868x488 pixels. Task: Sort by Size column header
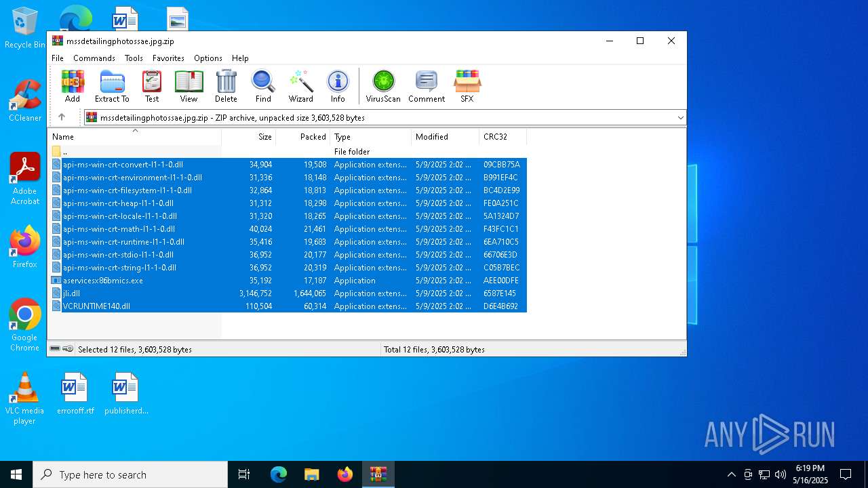click(x=249, y=137)
